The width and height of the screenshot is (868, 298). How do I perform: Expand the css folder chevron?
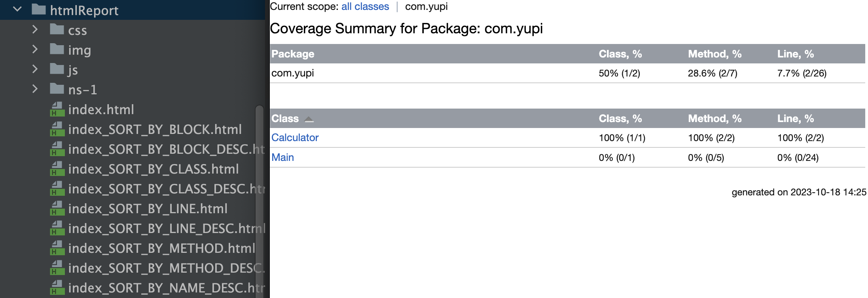coord(35,29)
